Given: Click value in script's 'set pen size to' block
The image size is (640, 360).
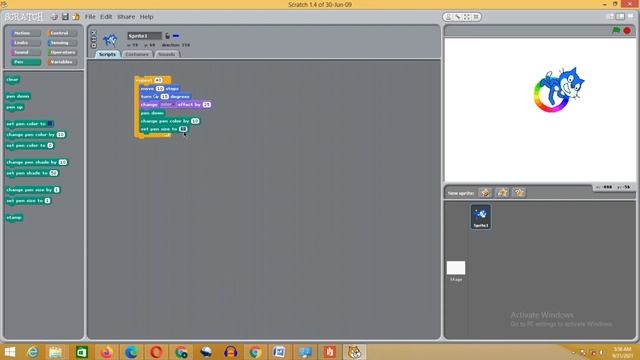Looking at the screenshot, I should [x=183, y=129].
